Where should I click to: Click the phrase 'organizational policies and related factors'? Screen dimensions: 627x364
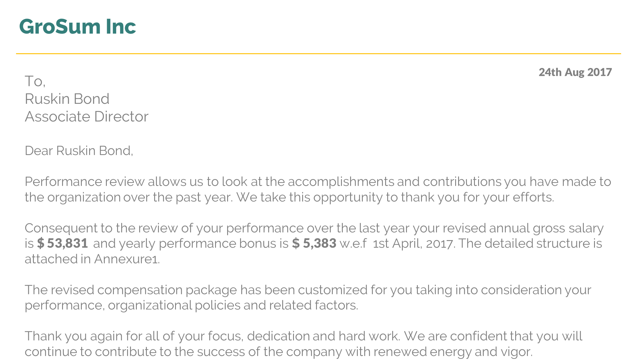232,305
